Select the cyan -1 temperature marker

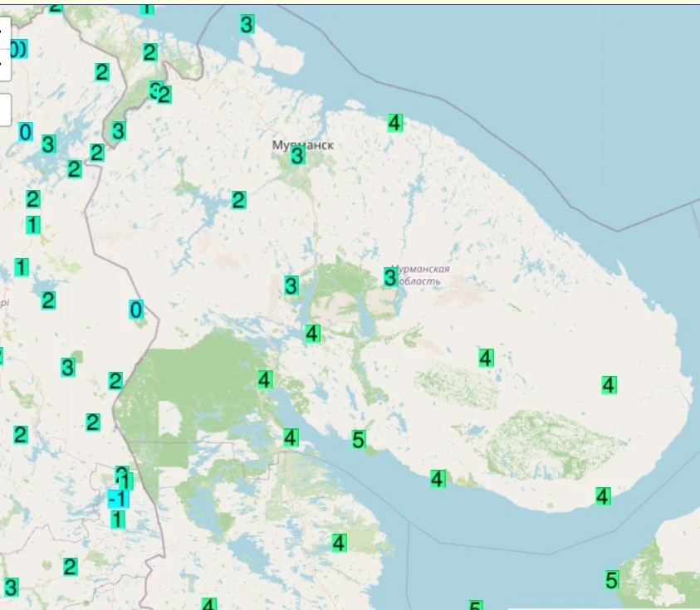coord(118,499)
